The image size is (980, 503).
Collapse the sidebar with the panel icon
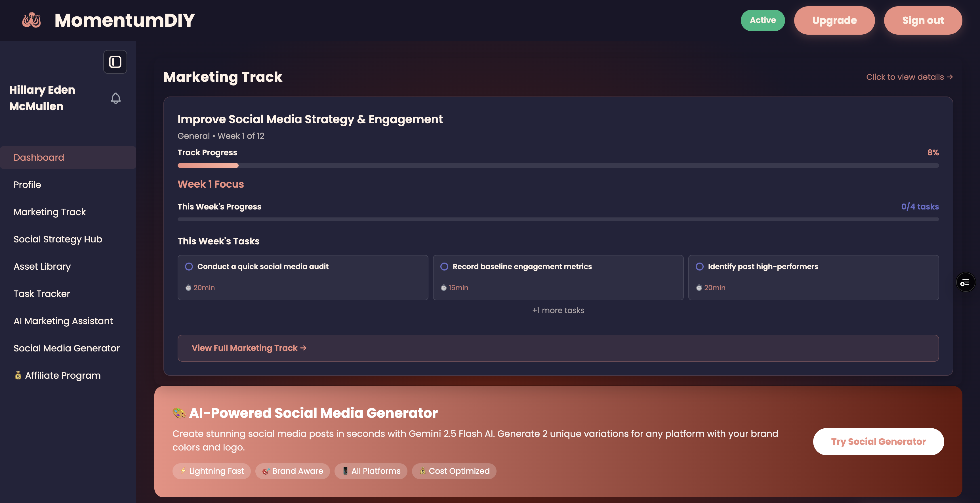click(115, 62)
